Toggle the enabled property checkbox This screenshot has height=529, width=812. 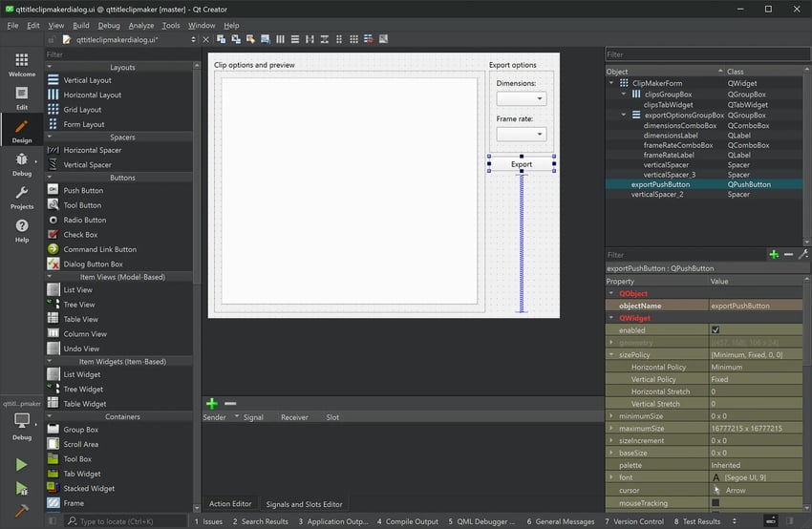coord(716,330)
